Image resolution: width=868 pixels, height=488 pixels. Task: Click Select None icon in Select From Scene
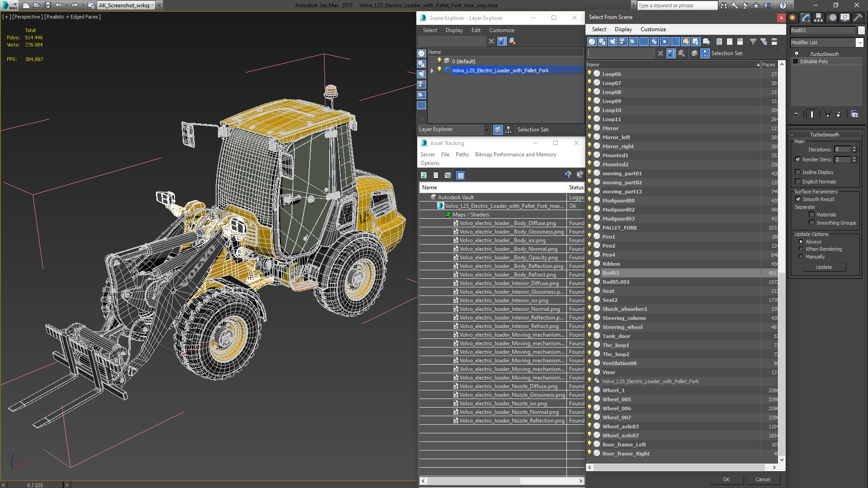click(730, 42)
